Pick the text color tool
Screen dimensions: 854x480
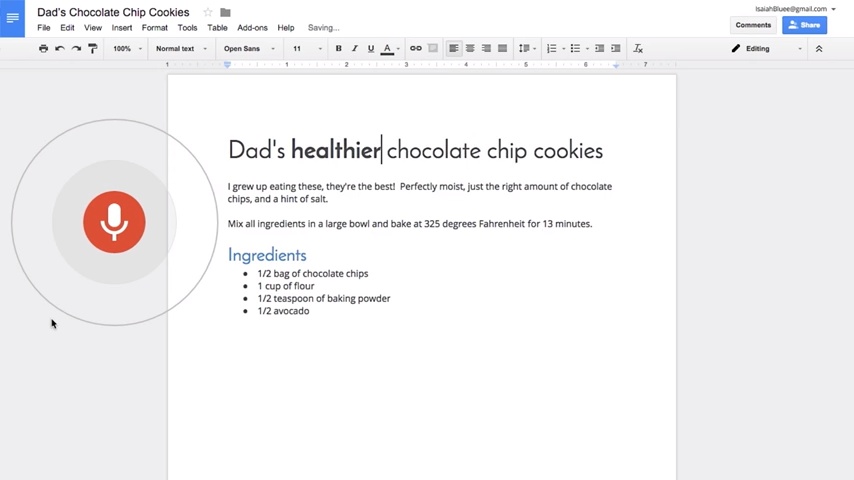pyautogui.click(x=387, y=48)
